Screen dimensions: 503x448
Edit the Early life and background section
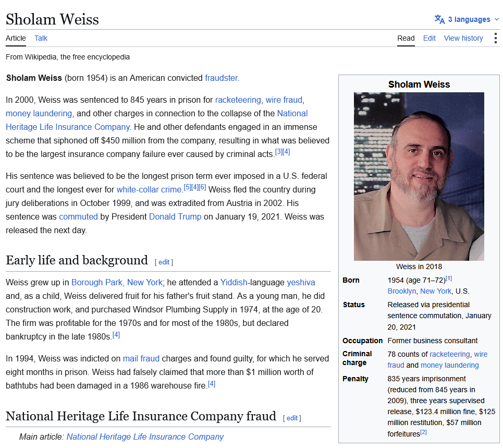[164, 262]
